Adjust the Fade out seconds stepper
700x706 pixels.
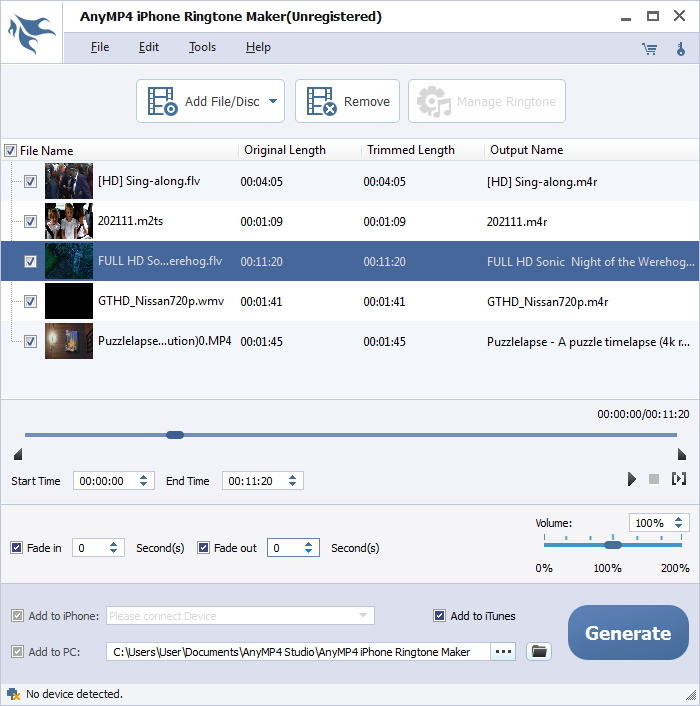coord(308,548)
